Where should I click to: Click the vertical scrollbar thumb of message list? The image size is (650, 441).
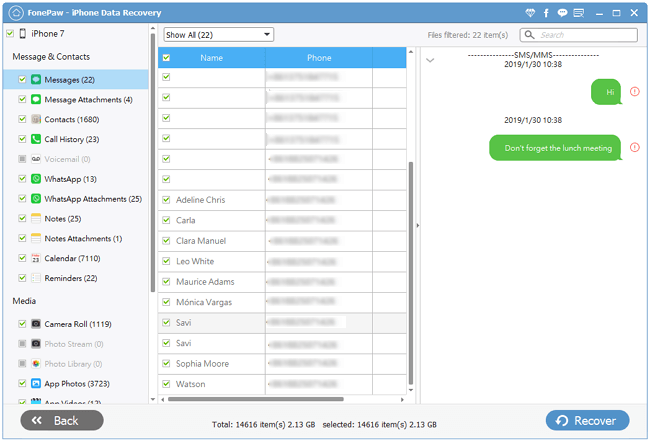411,274
